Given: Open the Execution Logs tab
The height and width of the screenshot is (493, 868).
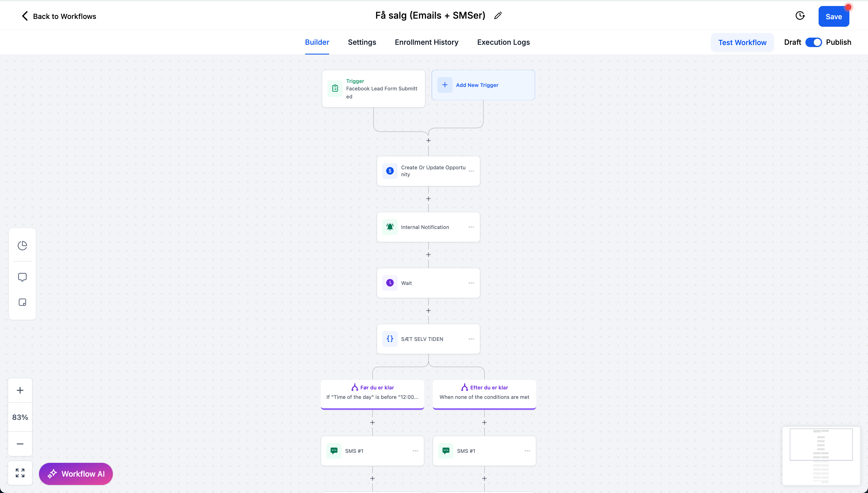Looking at the screenshot, I should (503, 42).
